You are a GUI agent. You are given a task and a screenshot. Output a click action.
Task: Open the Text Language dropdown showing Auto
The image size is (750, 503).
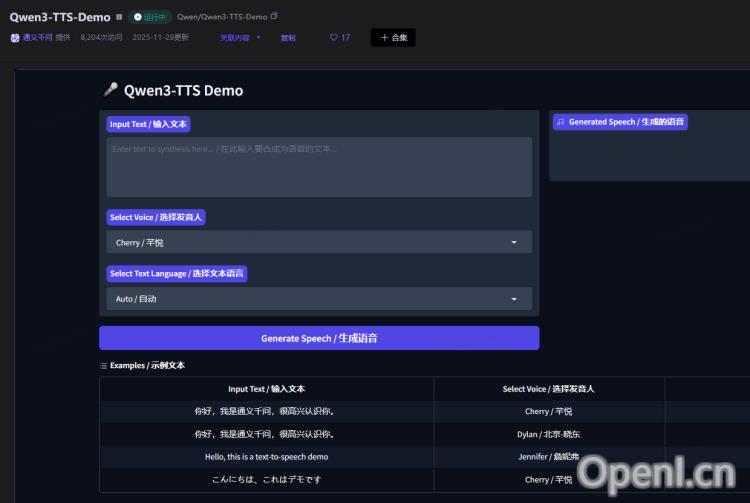(x=319, y=299)
